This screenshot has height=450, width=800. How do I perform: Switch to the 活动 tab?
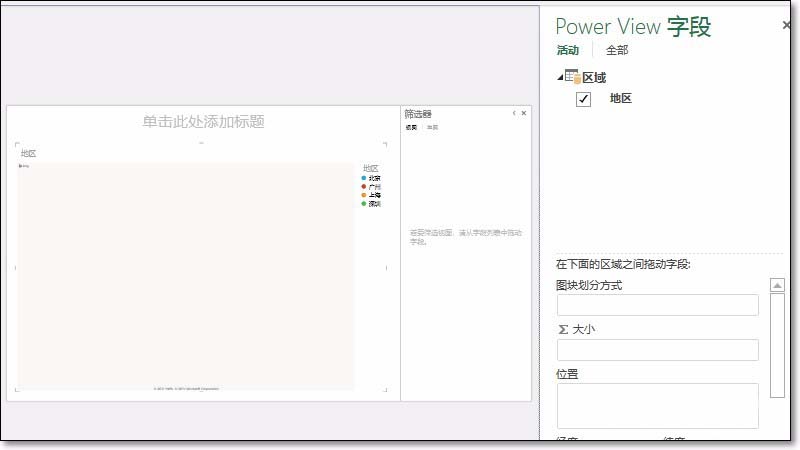pos(567,50)
